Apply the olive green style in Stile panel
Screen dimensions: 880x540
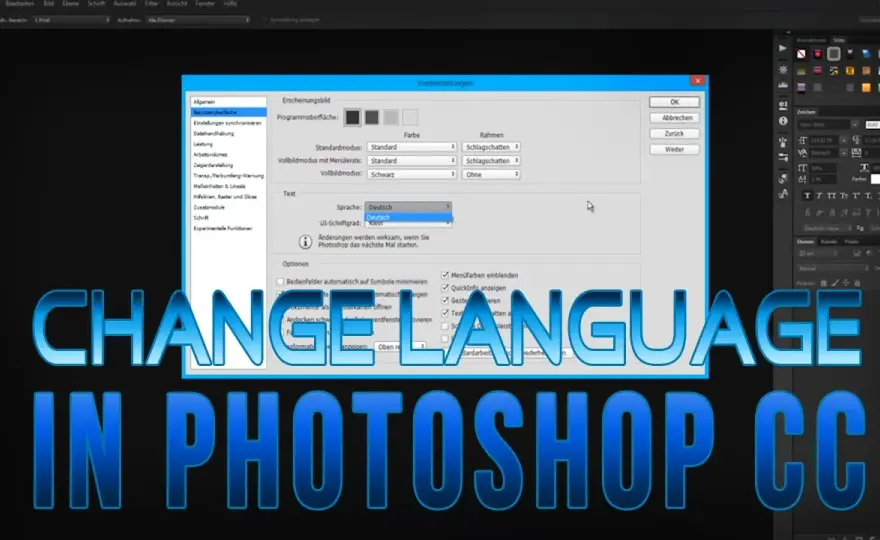801,71
